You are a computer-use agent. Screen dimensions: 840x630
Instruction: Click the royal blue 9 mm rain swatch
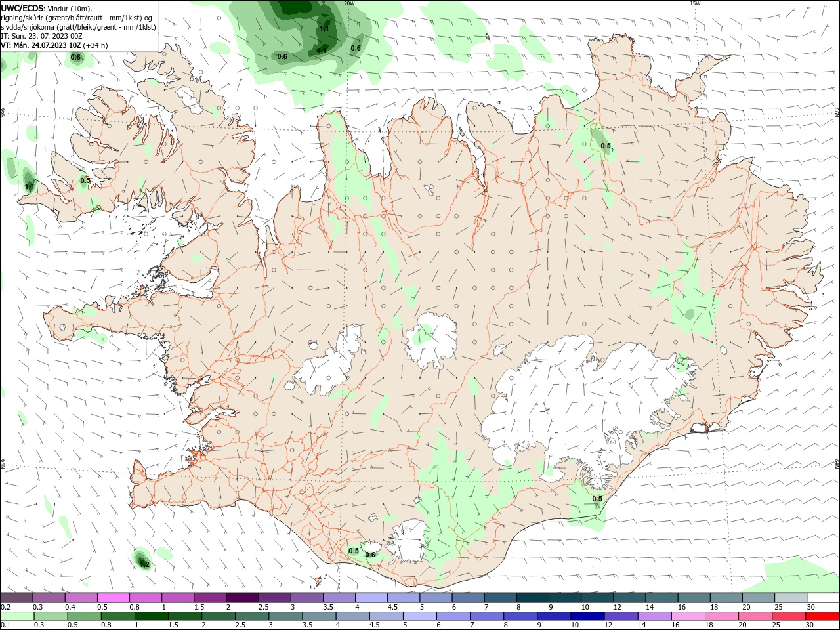pyautogui.click(x=554, y=616)
